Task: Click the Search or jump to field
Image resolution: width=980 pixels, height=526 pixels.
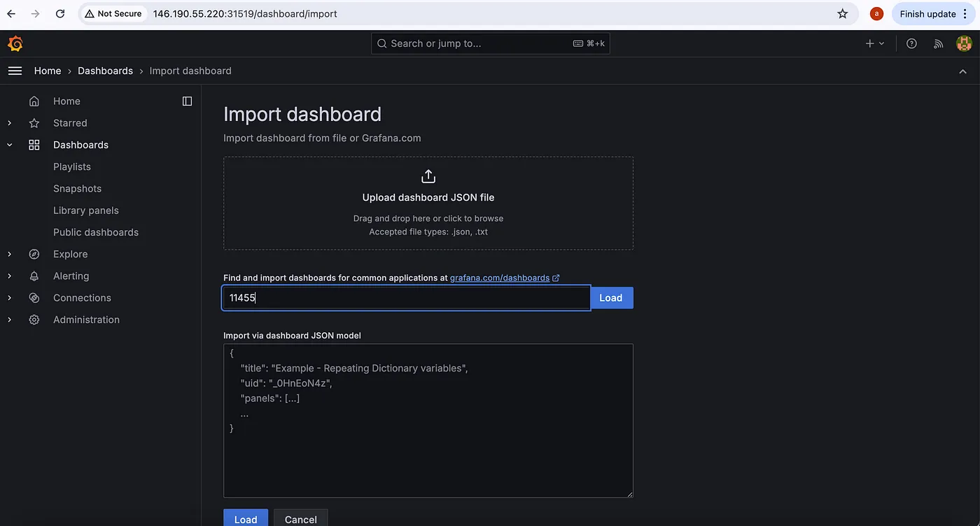Action: click(x=490, y=43)
